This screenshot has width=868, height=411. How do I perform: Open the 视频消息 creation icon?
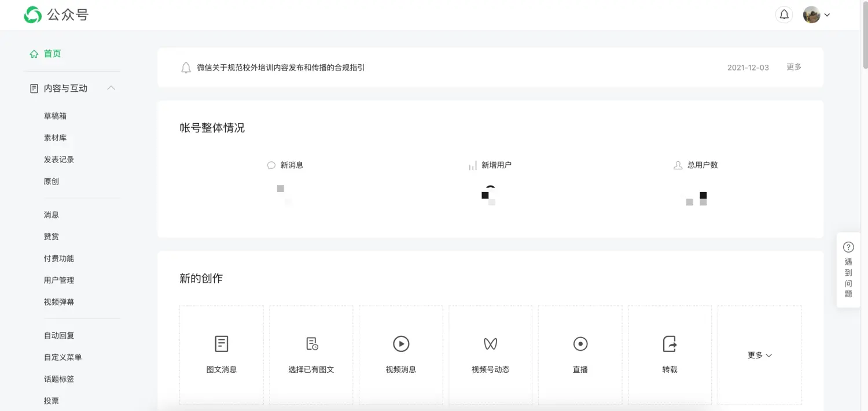point(400,343)
